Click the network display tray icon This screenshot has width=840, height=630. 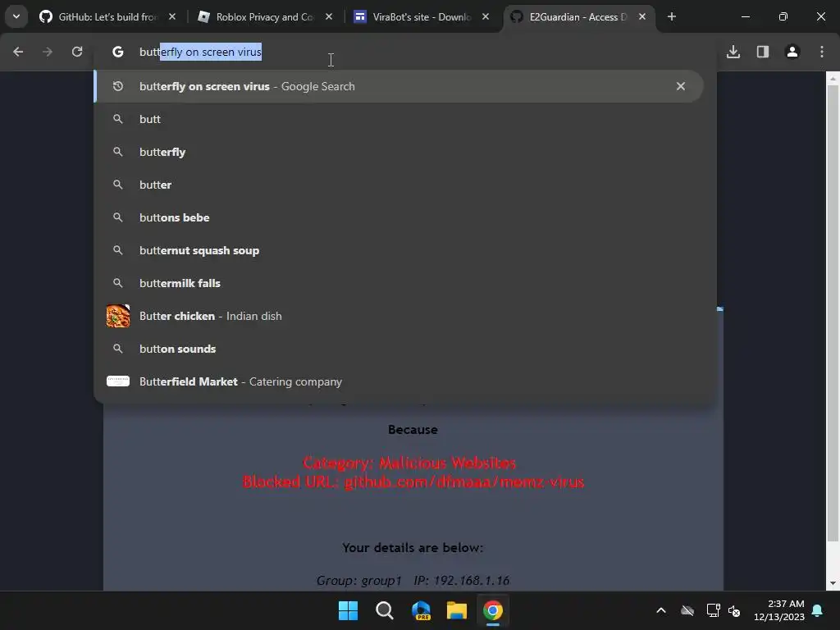[713, 610]
